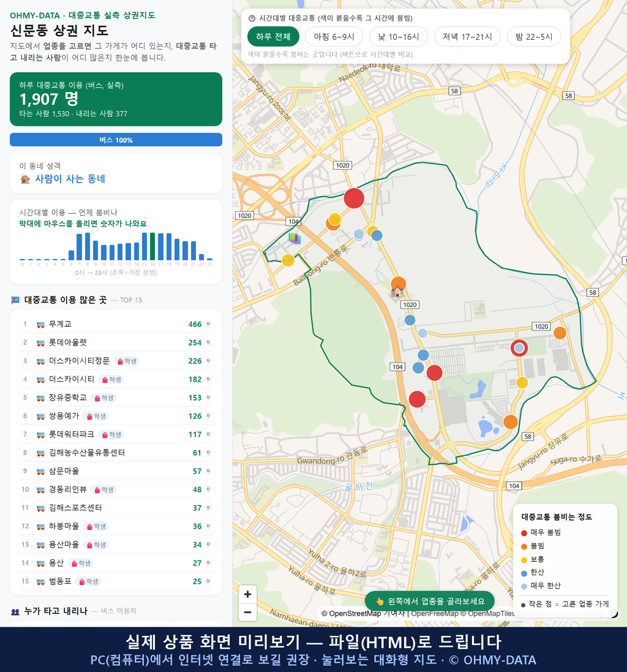Viewport: 627px width, 672px height.
Task: Click the pin icon in the 롯데아울렛 row
Action: [208, 343]
